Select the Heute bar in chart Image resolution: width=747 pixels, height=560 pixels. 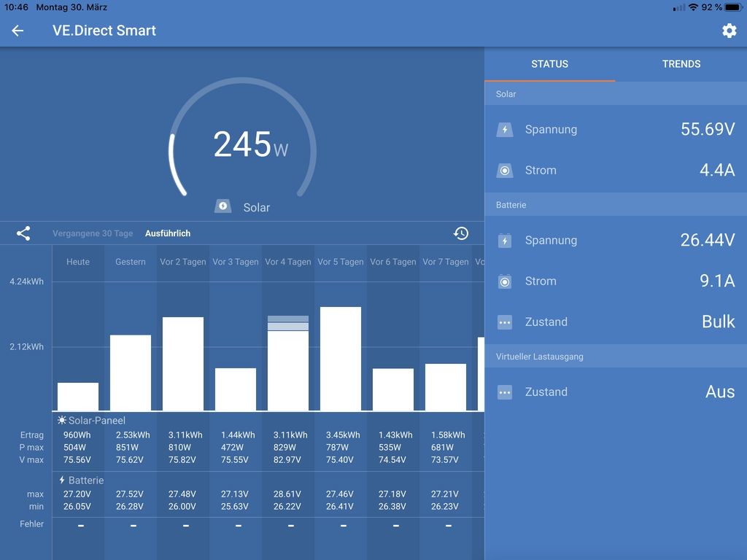(78, 396)
